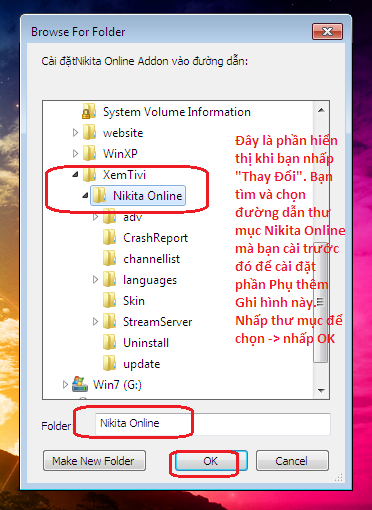The image size is (372, 510).
Task: Close the Browse For Folder dialog
Action: [327, 32]
